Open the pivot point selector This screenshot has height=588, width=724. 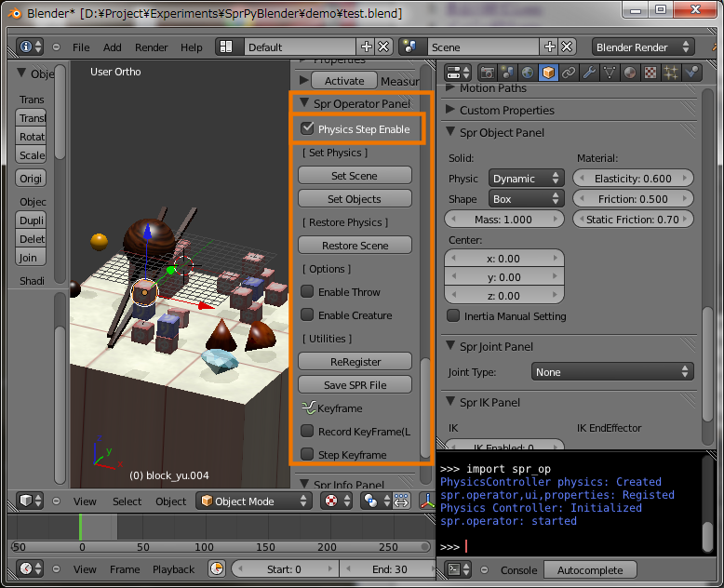tap(376, 501)
